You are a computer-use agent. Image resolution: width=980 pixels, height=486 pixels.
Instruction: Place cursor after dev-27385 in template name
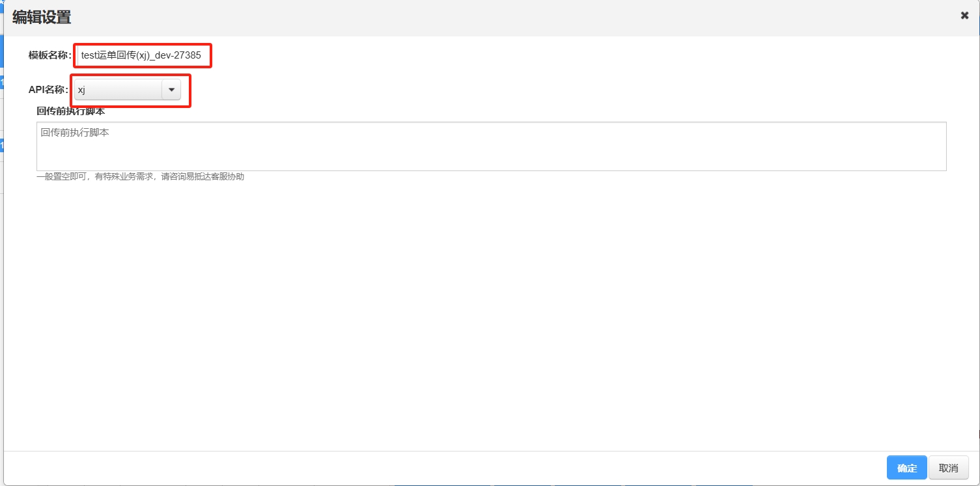(203, 56)
